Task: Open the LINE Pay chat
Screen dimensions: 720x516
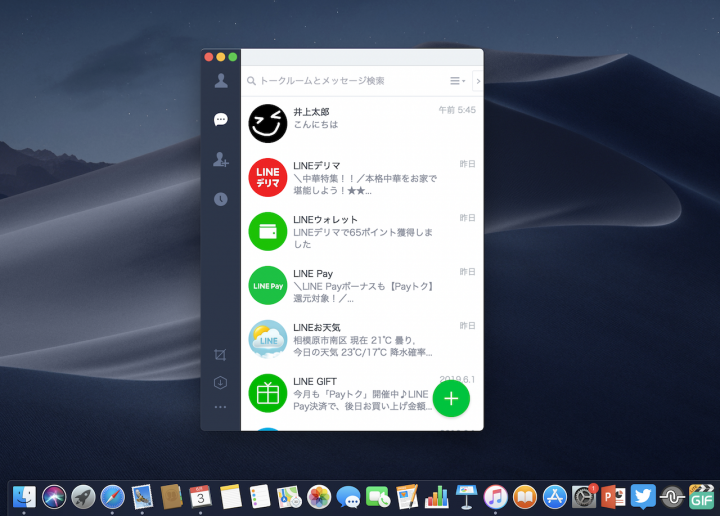Action: pyautogui.click(x=362, y=286)
